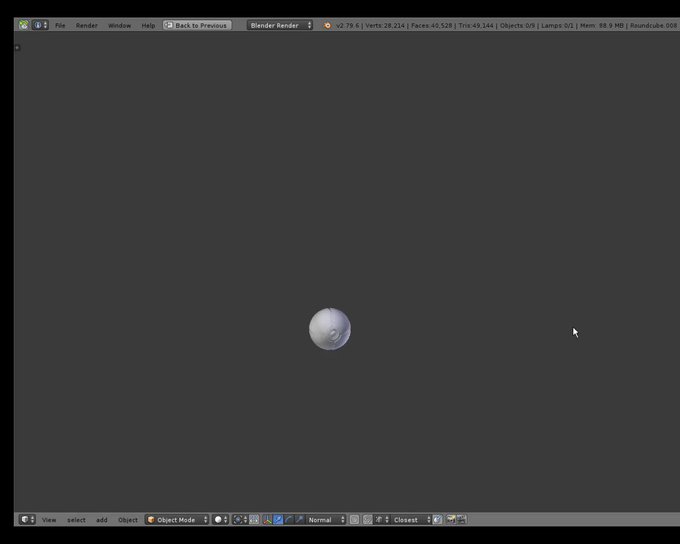680x544 pixels.
Task: Open the Select menu in 3D viewport header
Action: 76,520
